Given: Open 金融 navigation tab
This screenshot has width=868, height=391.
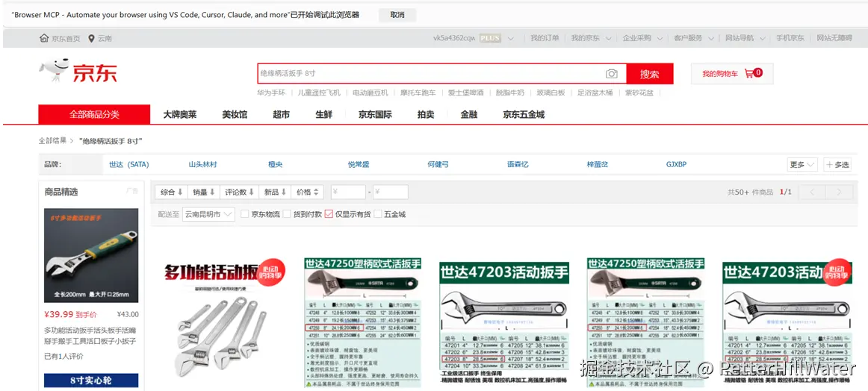Looking at the screenshot, I should [x=469, y=114].
